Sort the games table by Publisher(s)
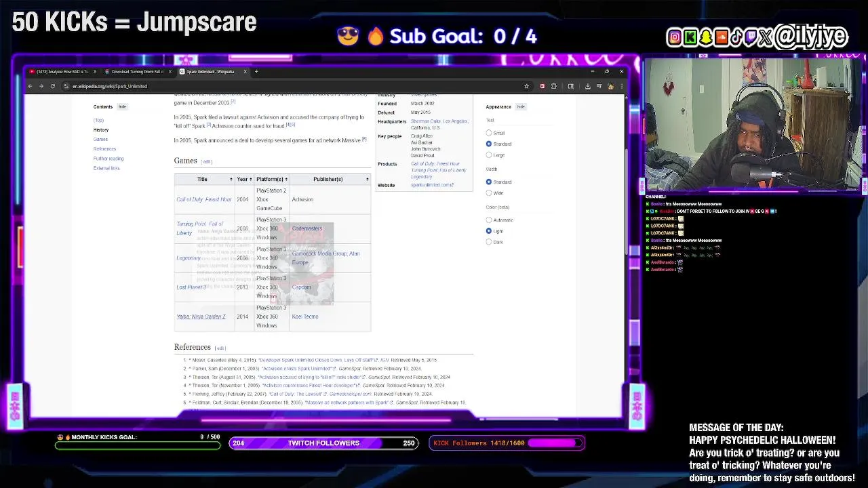This screenshot has height=488, width=868. tap(330, 179)
